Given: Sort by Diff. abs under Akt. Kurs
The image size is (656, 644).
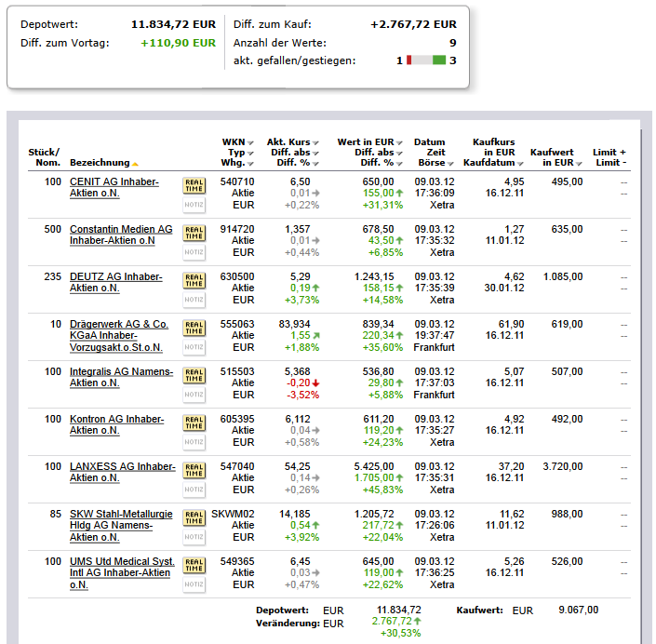Looking at the screenshot, I should point(315,154).
